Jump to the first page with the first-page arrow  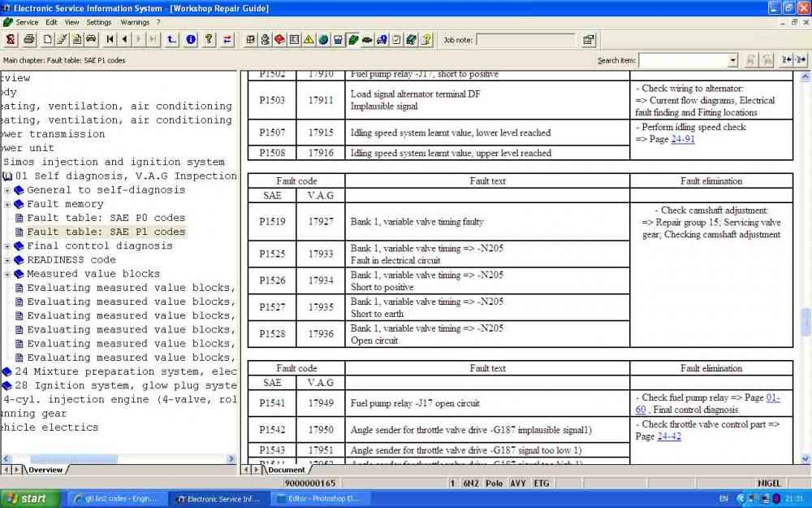110,39
